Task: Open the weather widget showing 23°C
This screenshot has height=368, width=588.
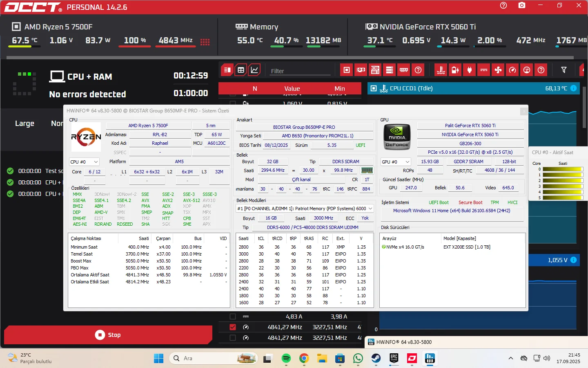Action: click(x=31, y=358)
